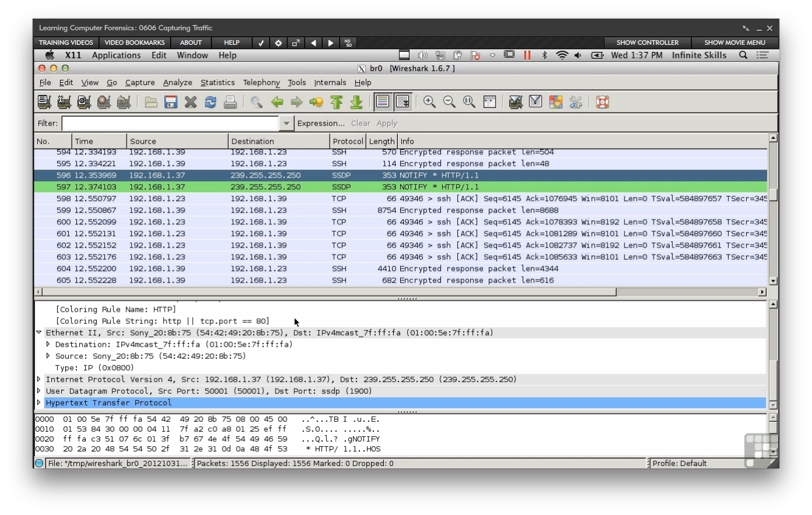Find a packet magnifier icon
Image resolution: width=812 pixels, height=515 pixels.
pos(256,102)
